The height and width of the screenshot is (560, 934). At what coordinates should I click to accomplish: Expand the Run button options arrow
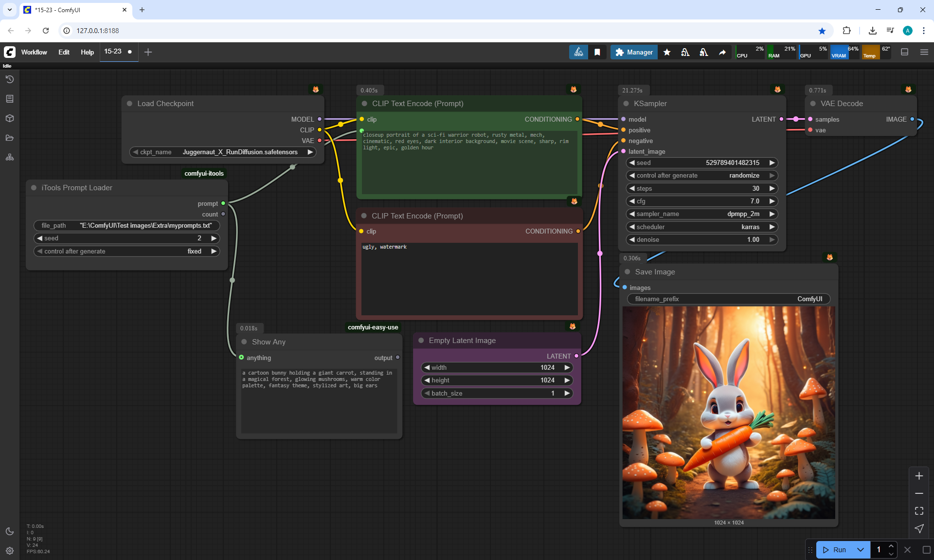860,550
